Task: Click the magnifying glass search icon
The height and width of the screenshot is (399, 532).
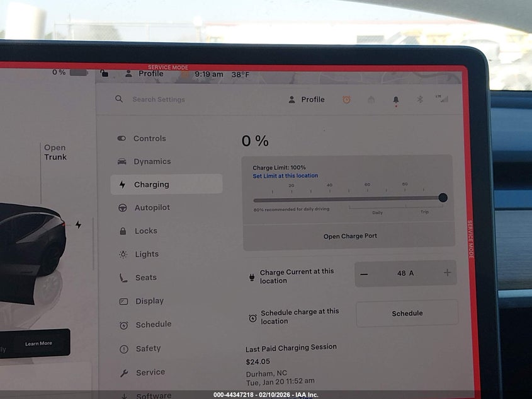Action: point(119,99)
